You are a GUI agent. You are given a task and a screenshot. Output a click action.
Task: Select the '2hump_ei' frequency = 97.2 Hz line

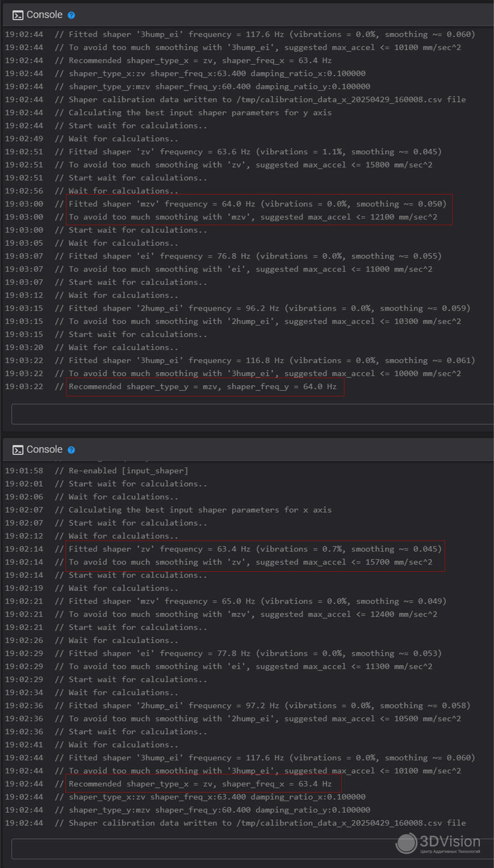click(269, 705)
